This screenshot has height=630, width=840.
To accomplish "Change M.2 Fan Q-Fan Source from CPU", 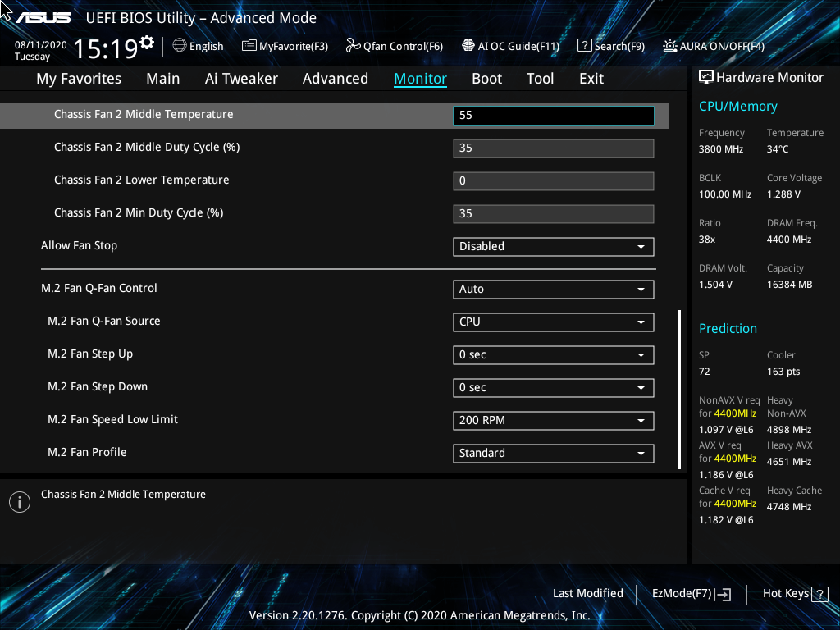I will tap(553, 322).
